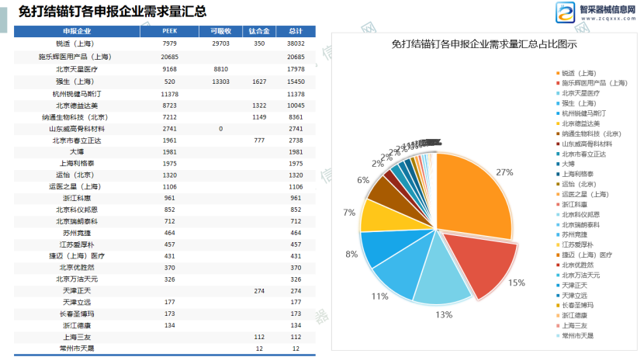Click 钛合金 value 777
The height and width of the screenshot is (357, 644).
[x=259, y=140]
